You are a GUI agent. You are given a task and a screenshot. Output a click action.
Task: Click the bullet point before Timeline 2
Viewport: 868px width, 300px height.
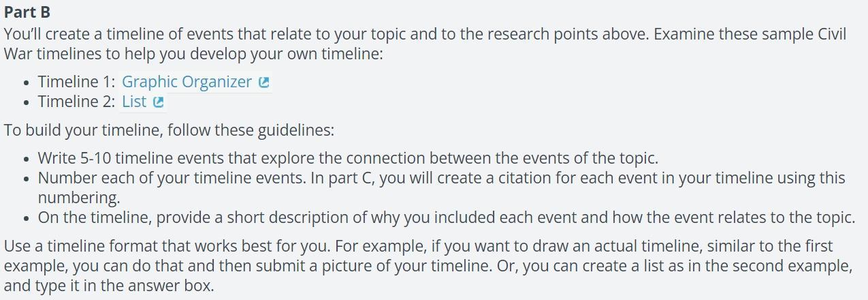pos(25,102)
